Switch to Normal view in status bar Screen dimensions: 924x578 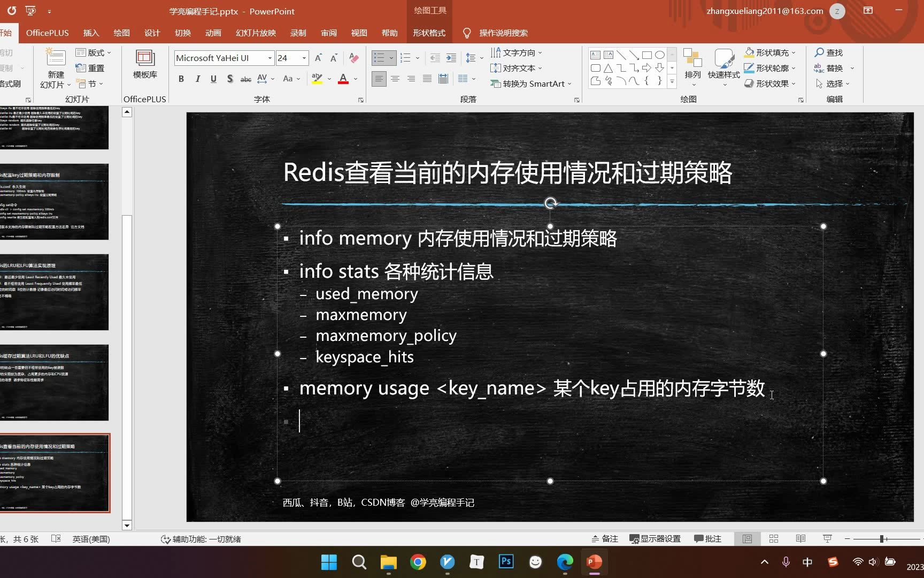[747, 539]
